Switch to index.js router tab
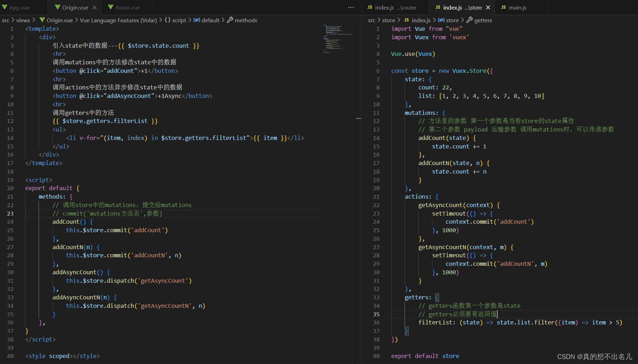638x364 pixels. (x=395, y=7)
